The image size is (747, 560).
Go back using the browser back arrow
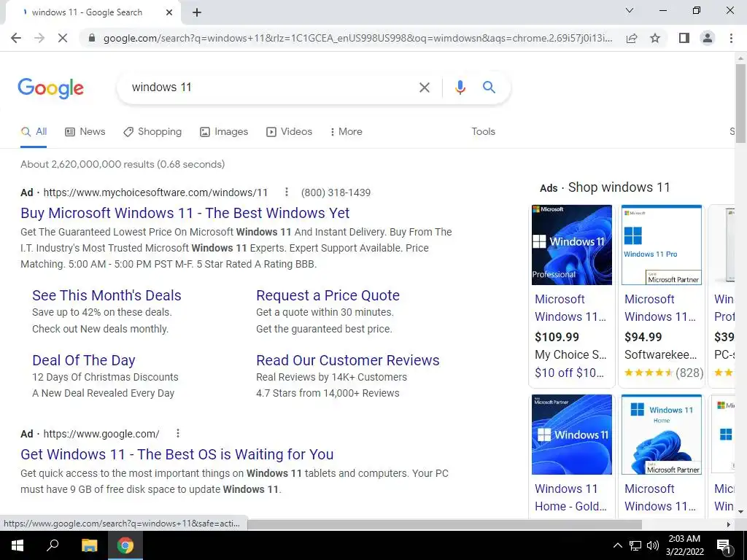[16, 38]
